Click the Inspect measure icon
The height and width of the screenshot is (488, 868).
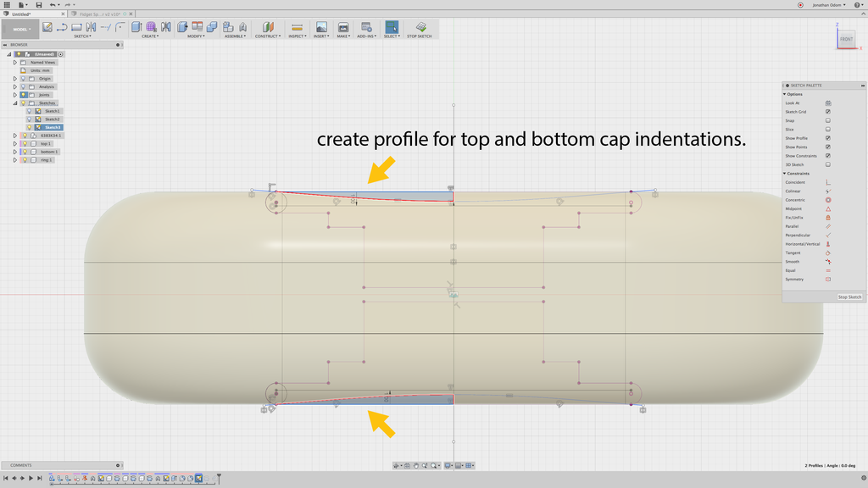pos(297,27)
